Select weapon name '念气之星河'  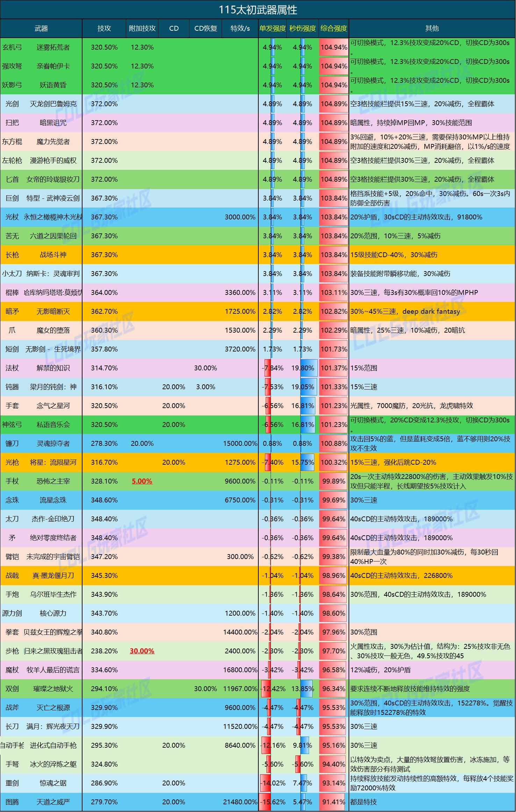(53, 406)
